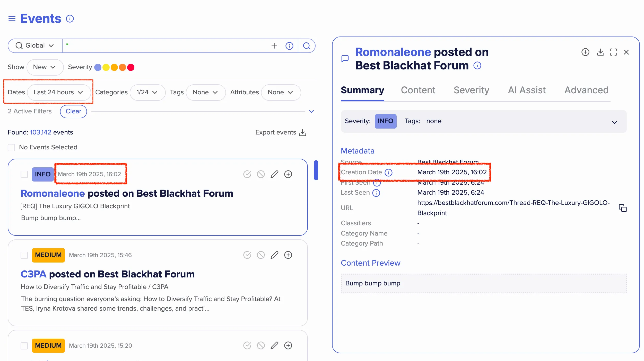
Task: Click ignore icon on the C3PA event
Action: pos(261,255)
